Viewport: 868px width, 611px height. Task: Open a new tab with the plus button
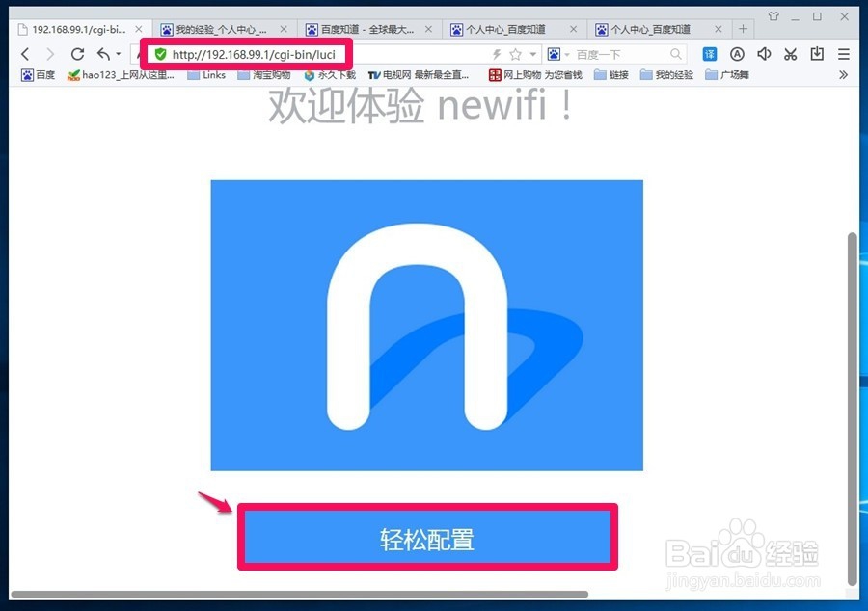[743, 29]
